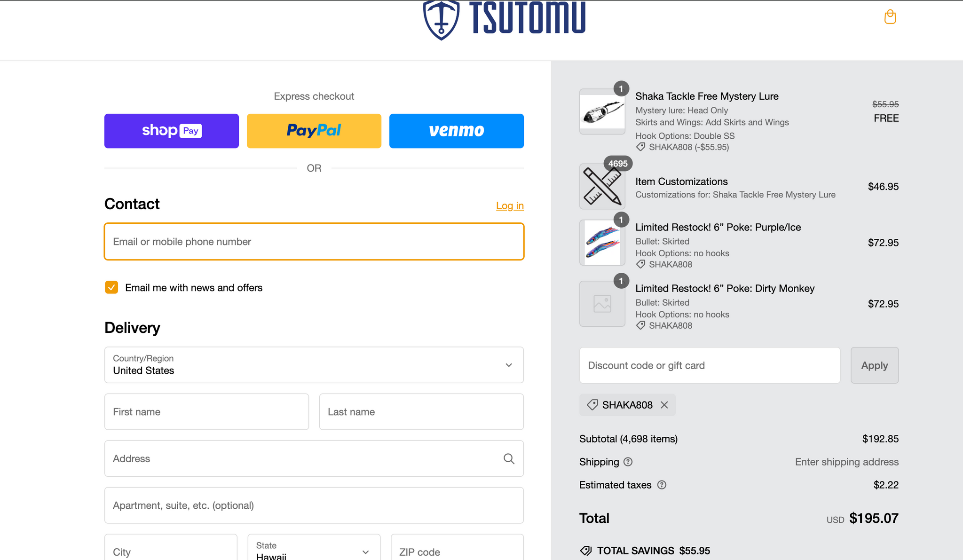Remove the SHAKA808 discount code

664,405
